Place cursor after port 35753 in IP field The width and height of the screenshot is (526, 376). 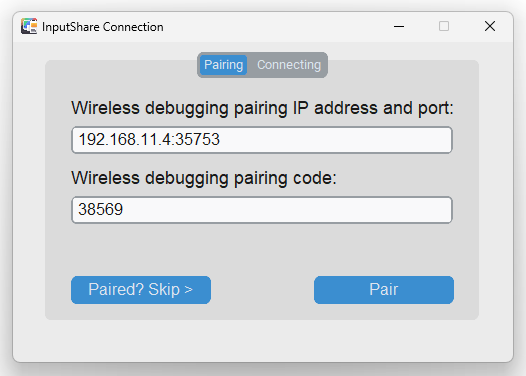220,140
